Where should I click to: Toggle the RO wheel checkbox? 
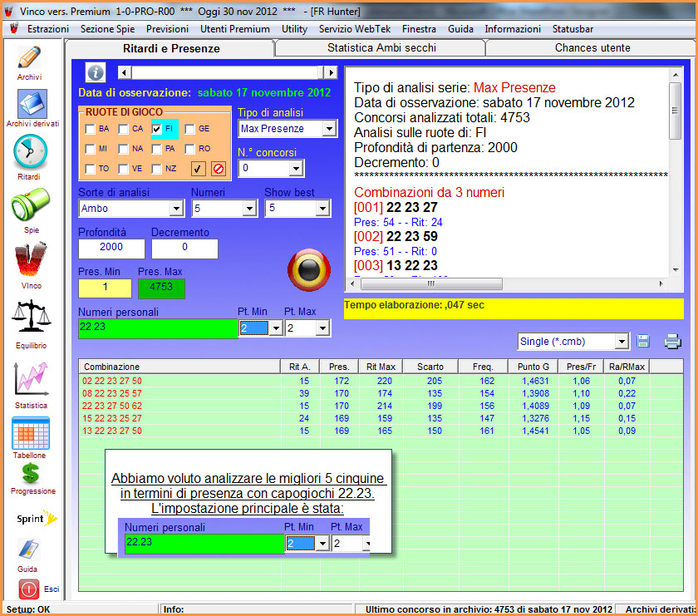[x=189, y=149]
